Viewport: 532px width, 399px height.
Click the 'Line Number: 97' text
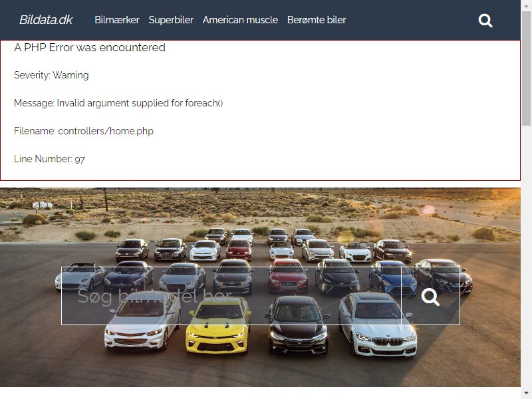click(x=49, y=159)
